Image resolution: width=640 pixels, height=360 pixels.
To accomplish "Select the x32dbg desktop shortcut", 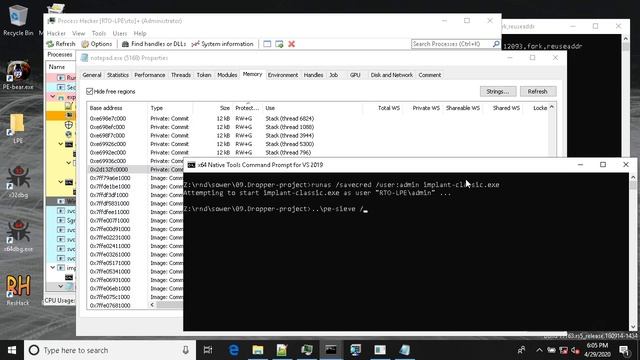I will point(18,182).
